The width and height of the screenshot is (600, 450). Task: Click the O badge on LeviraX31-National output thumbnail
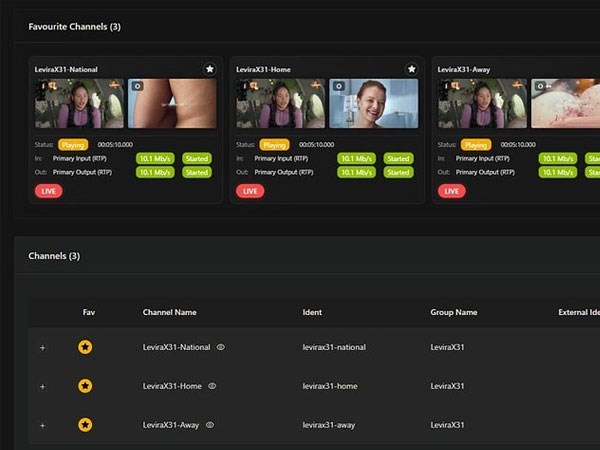[137, 86]
